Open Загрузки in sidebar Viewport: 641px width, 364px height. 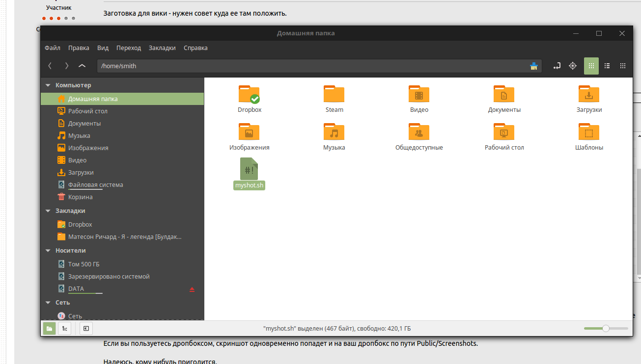coord(122,172)
